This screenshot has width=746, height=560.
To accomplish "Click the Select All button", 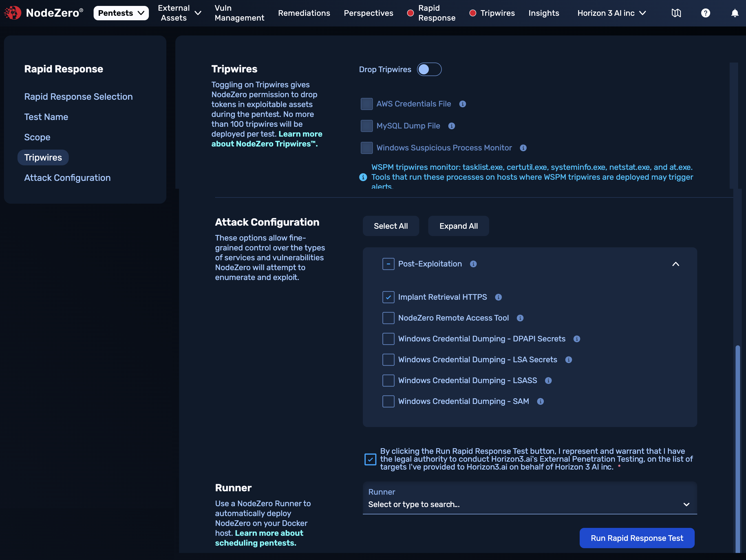I will click(390, 226).
